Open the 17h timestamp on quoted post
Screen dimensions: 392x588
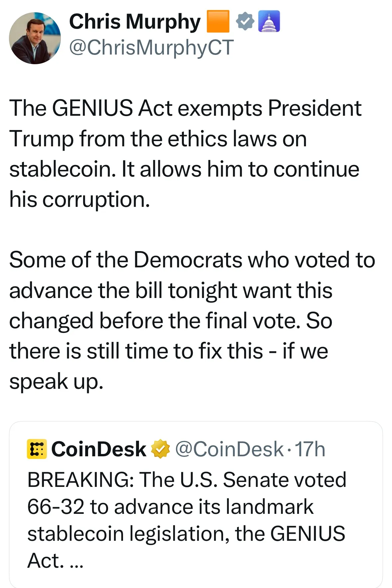(310, 449)
